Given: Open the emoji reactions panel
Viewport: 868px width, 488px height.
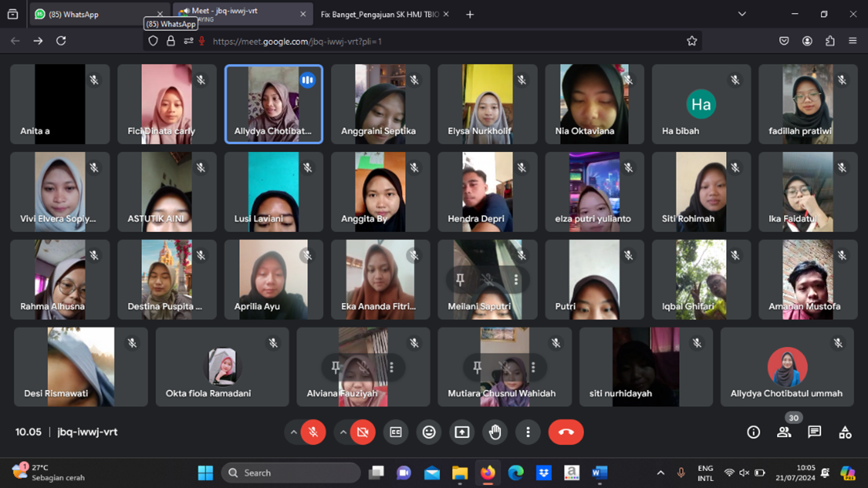Looking at the screenshot, I should [x=429, y=432].
